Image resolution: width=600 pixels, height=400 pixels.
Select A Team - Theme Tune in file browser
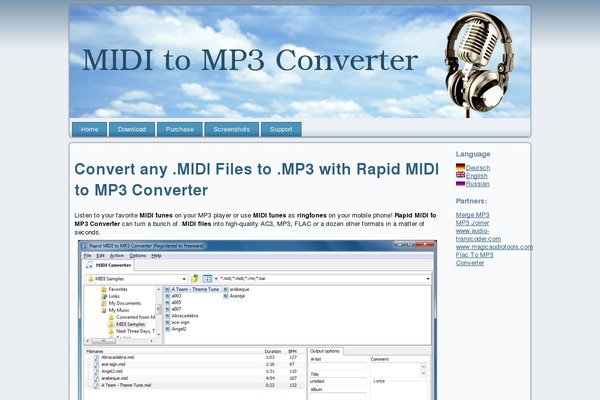pos(195,289)
